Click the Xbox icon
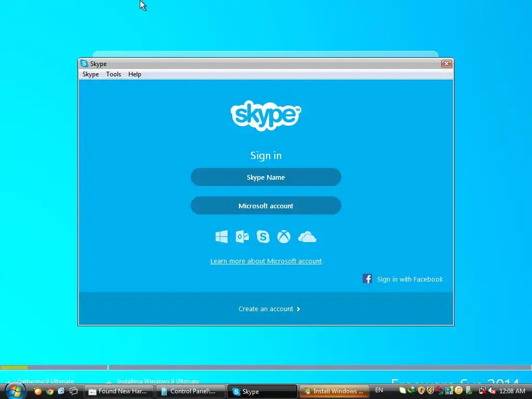 (284, 237)
